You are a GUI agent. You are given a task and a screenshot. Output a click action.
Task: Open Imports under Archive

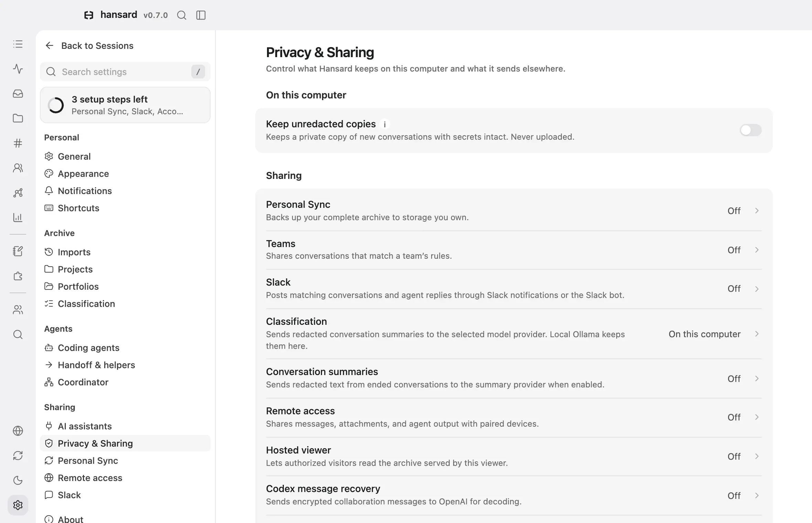click(x=125, y=252)
